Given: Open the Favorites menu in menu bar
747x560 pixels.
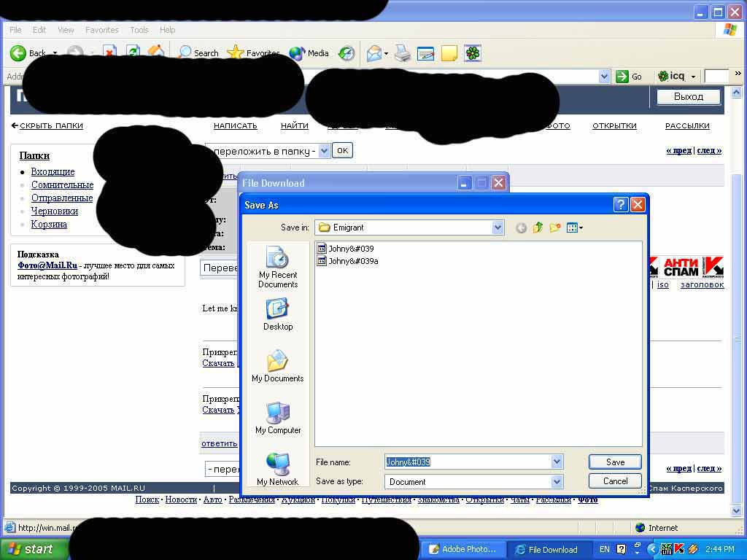Looking at the screenshot, I should point(102,30).
